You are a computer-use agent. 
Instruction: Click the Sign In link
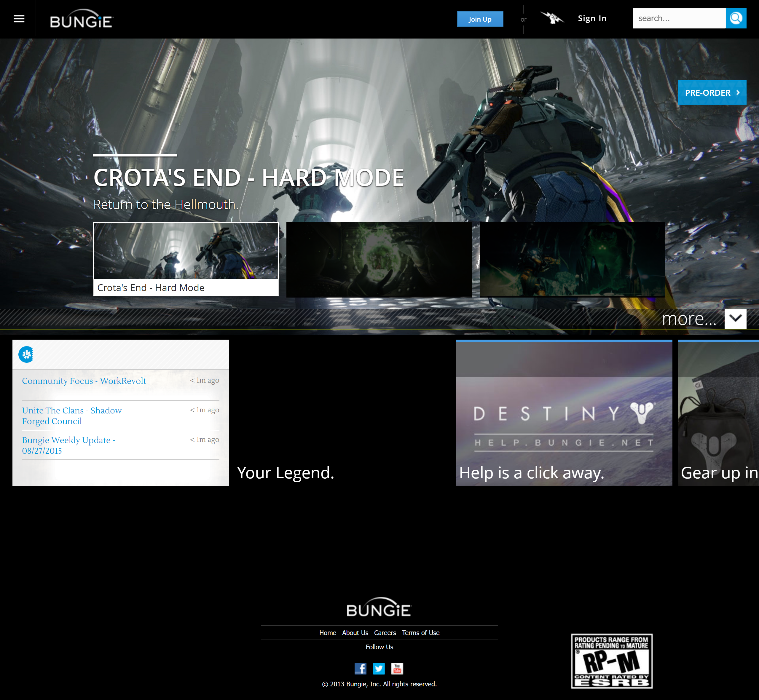592,18
